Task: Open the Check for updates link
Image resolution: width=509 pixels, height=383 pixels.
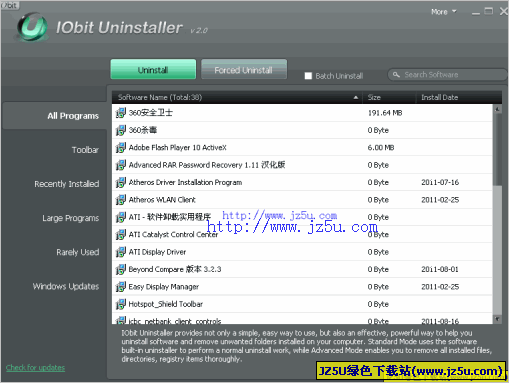Action: pyautogui.click(x=35, y=368)
